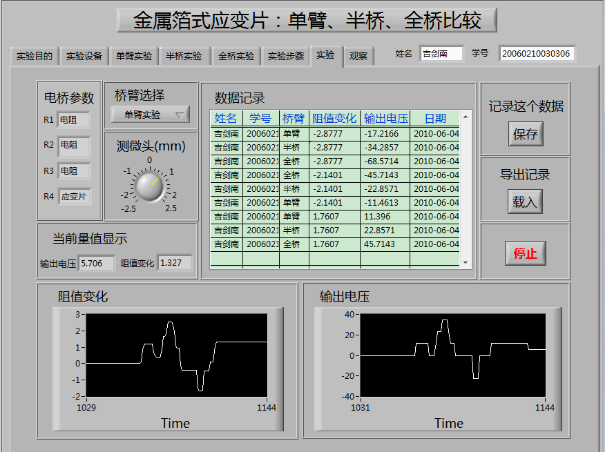
Task: Switch to the 实验目的 tab
Action: 34,56
